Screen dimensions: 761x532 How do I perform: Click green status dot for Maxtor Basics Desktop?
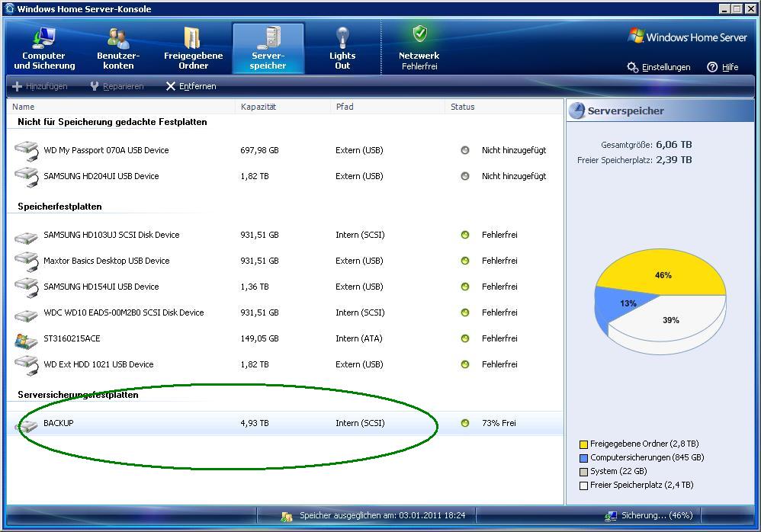point(465,261)
